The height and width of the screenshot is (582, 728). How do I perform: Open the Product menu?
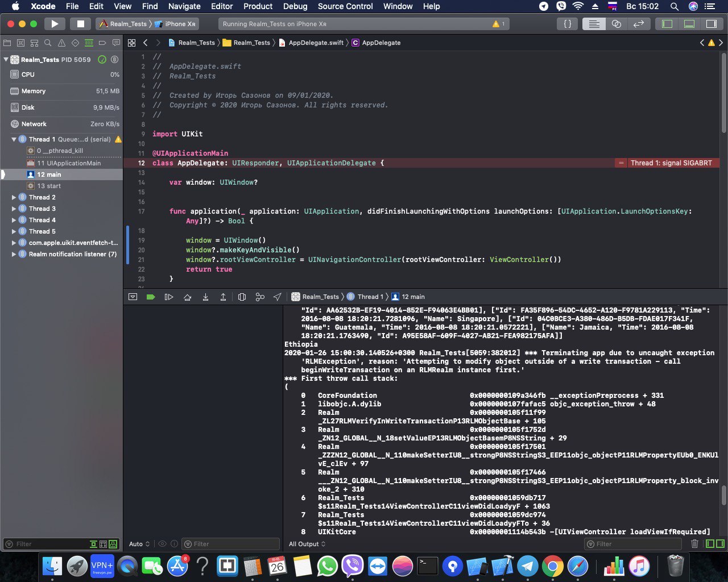point(258,6)
